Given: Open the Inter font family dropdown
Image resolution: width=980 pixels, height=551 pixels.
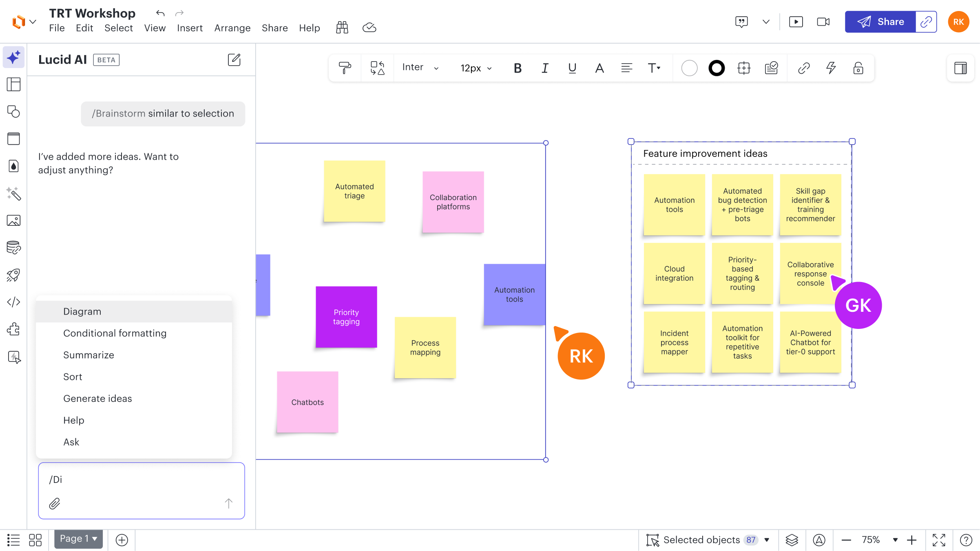Looking at the screenshot, I should pyautogui.click(x=420, y=68).
